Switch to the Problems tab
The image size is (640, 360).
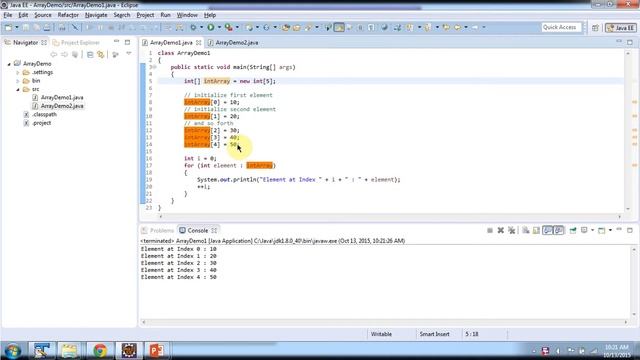coord(158,231)
